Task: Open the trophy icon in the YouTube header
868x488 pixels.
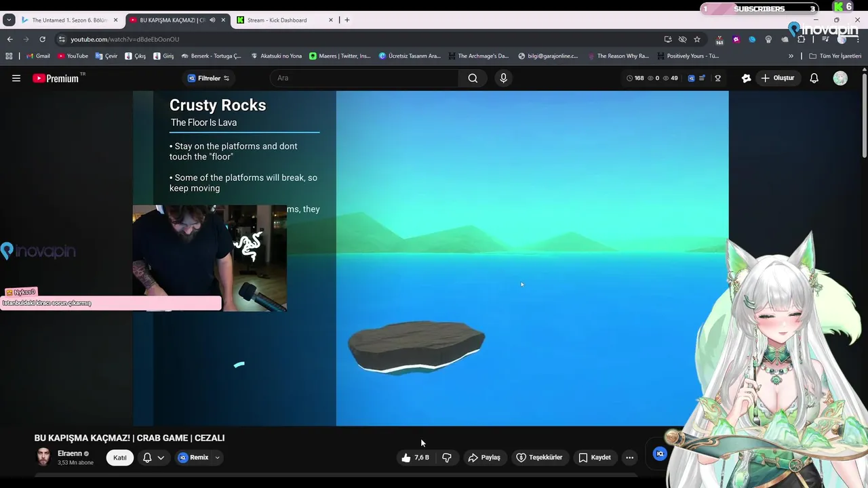Action: pyautogui.click(x=717, y=79)
